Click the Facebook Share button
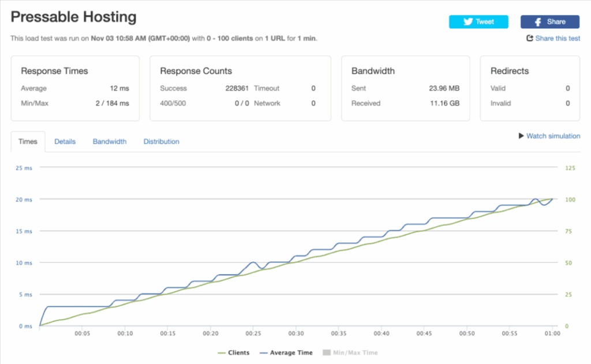 point(550,22)
